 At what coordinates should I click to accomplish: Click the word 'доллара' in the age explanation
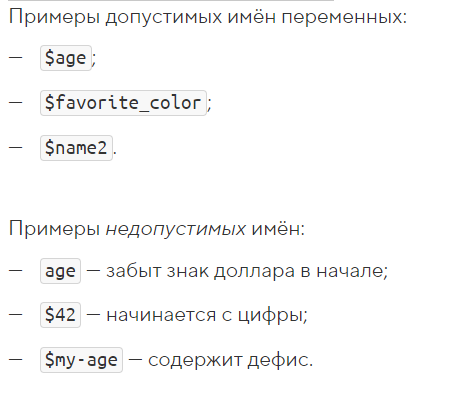coord(254,272)
